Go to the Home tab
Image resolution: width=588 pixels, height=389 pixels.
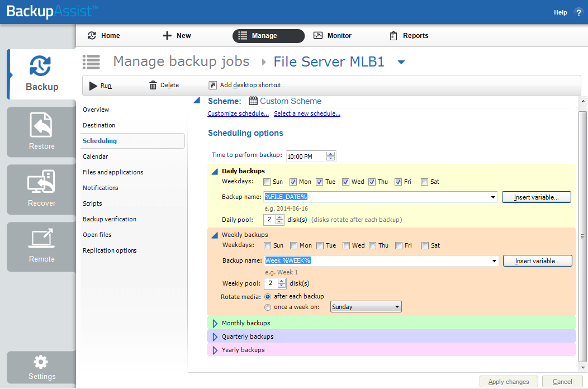104,36
